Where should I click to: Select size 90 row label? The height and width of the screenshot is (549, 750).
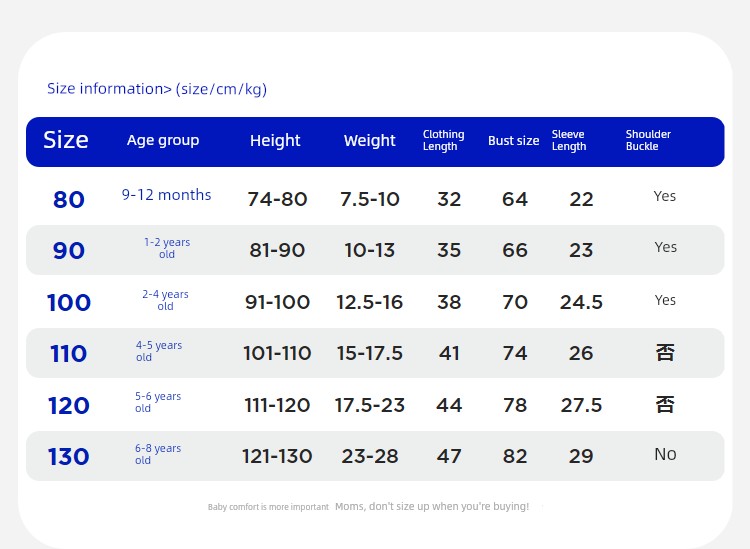click(69, 251)
